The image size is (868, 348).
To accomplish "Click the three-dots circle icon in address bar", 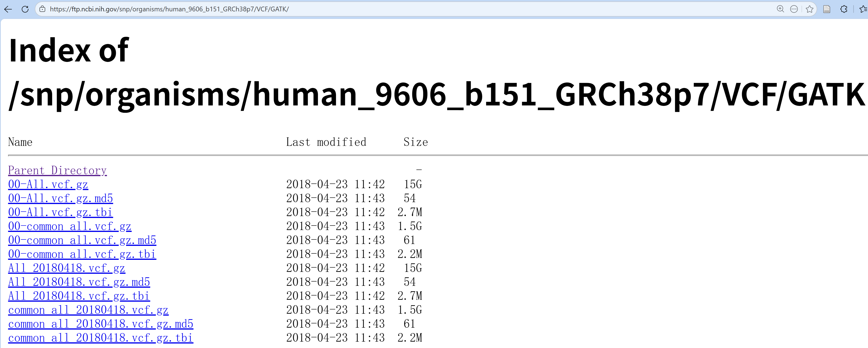I will click(794, 9).
